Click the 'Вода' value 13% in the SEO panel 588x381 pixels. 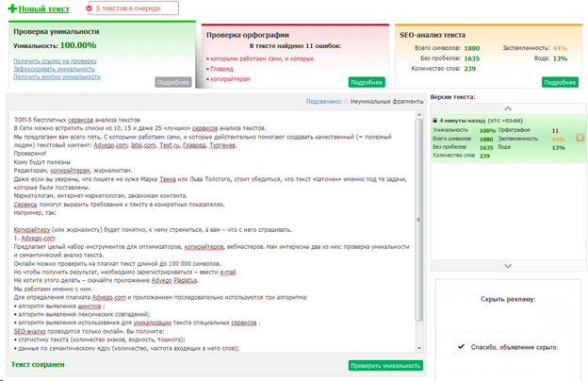click(x=560, y=58)
